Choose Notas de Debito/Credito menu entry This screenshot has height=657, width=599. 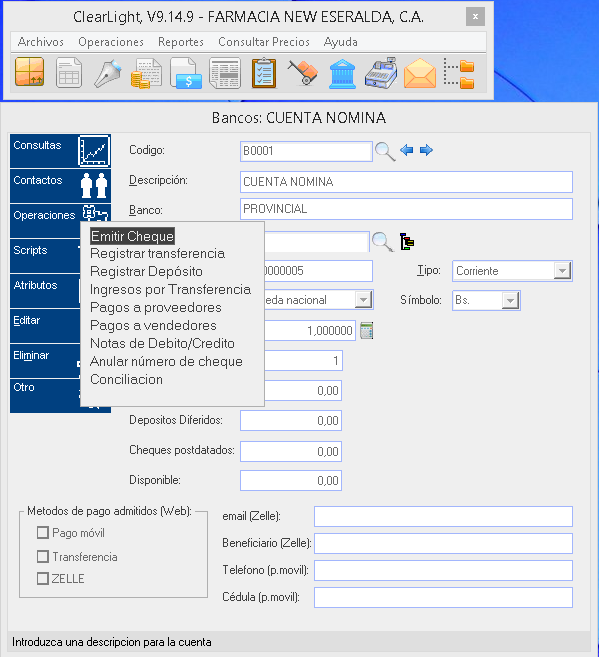point(163,344)
